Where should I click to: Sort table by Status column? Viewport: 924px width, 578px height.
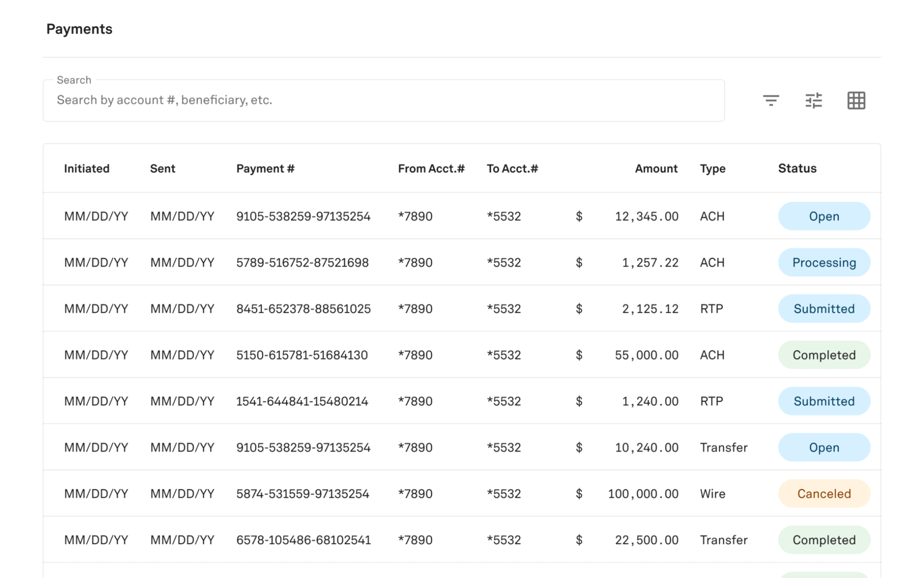(x=797, y=169)
